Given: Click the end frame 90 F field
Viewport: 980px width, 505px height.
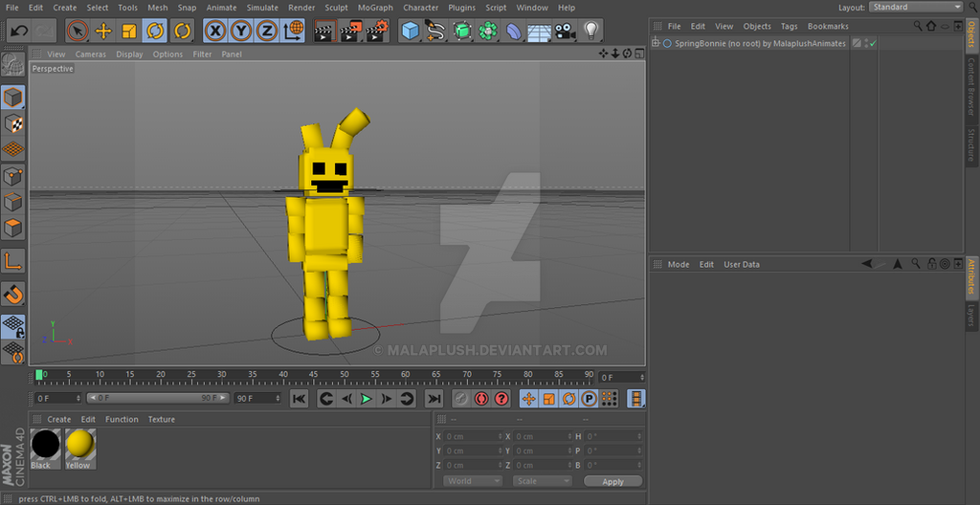Looking at the screenshot, I should (257, 398).
